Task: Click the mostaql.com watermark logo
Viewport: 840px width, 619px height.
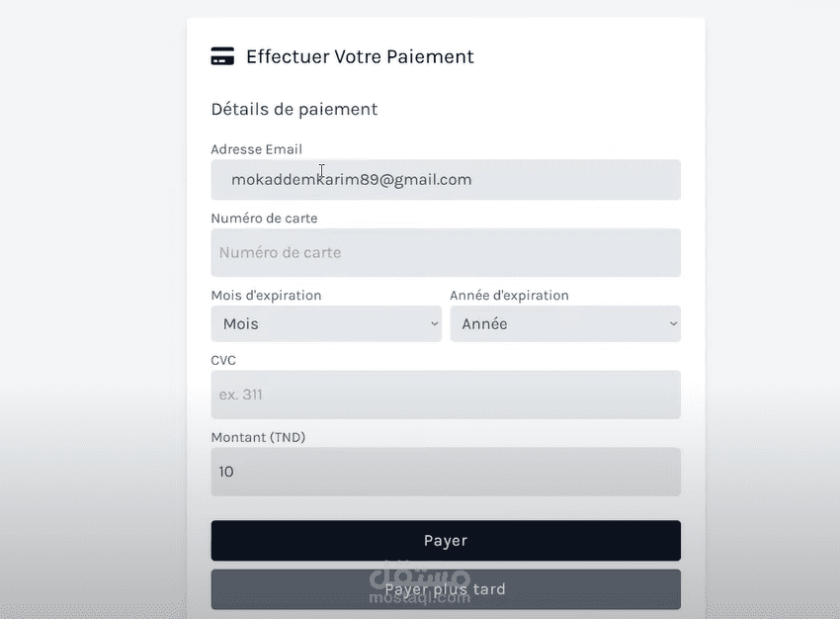Action: coord(420,585)
